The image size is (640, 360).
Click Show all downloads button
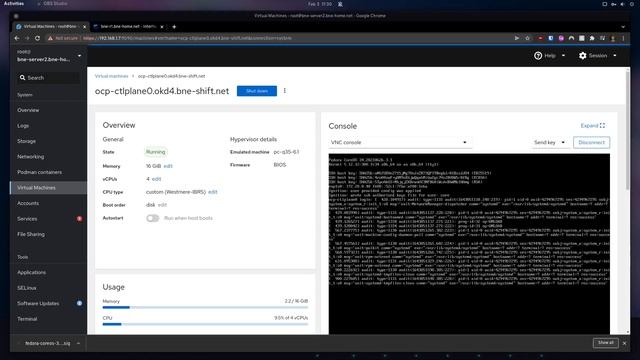coord(605,343)
